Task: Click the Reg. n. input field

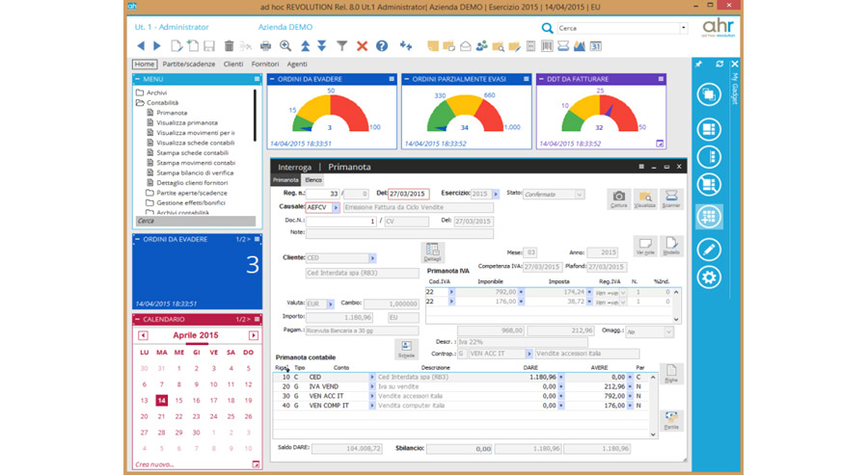Action: (x=321, y=194)
